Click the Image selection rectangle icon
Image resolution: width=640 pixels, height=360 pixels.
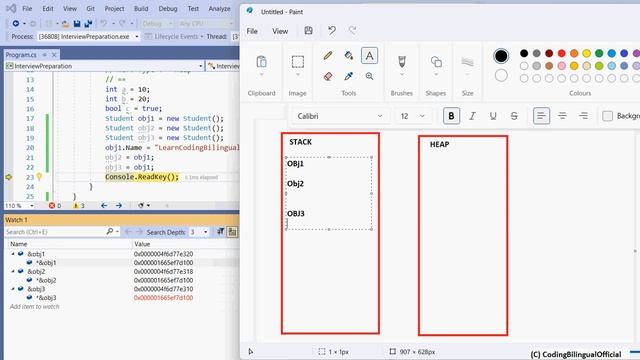298,62
